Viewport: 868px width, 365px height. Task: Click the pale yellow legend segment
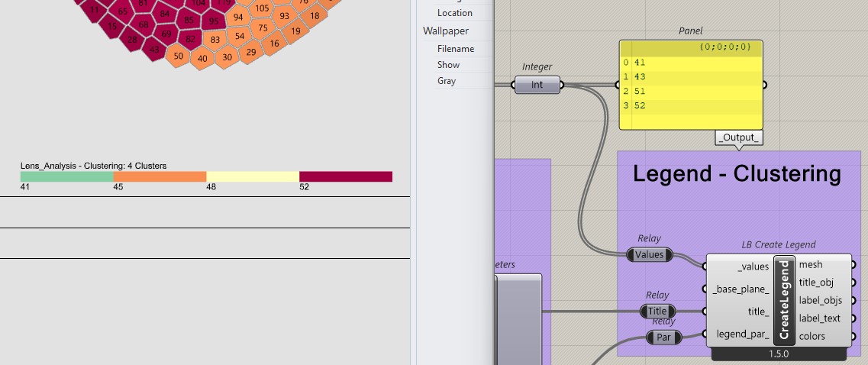(x=253, y=176)
